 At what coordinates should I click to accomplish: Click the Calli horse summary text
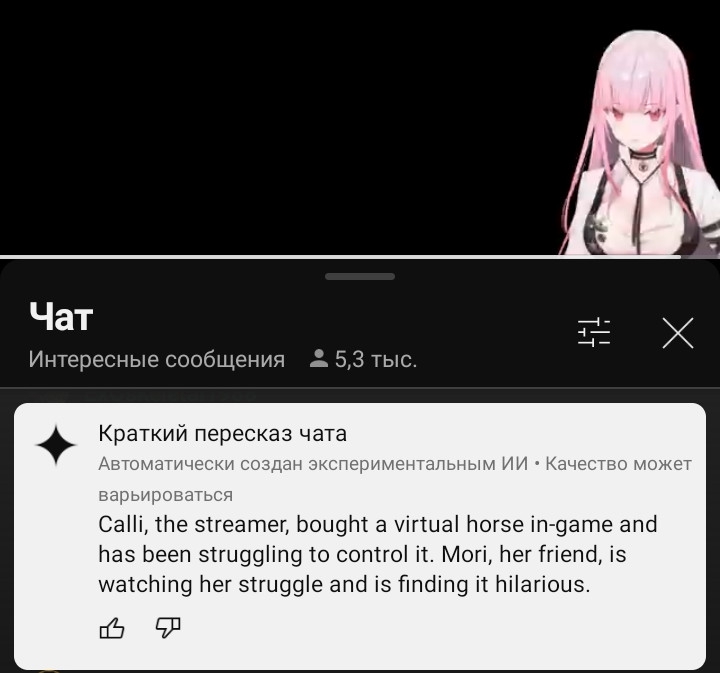pyautogui.click(x=378, y=554)
